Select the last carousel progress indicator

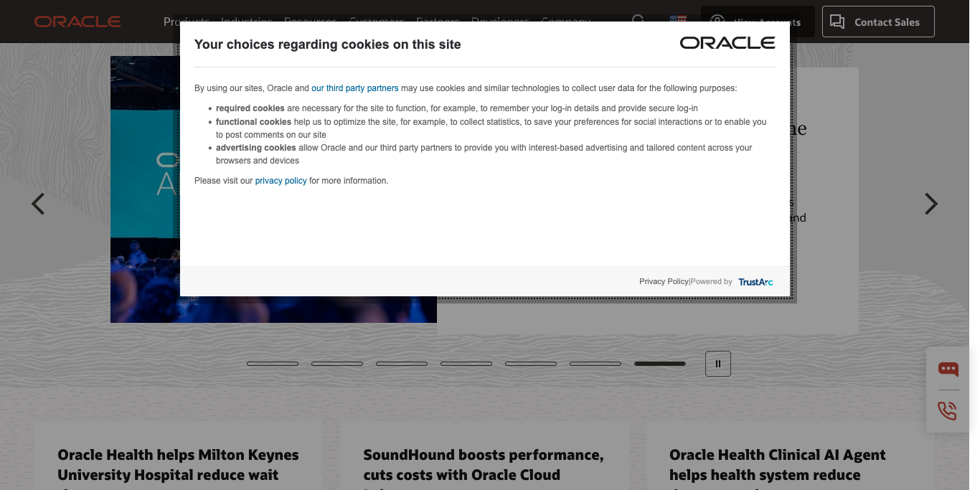659,364
